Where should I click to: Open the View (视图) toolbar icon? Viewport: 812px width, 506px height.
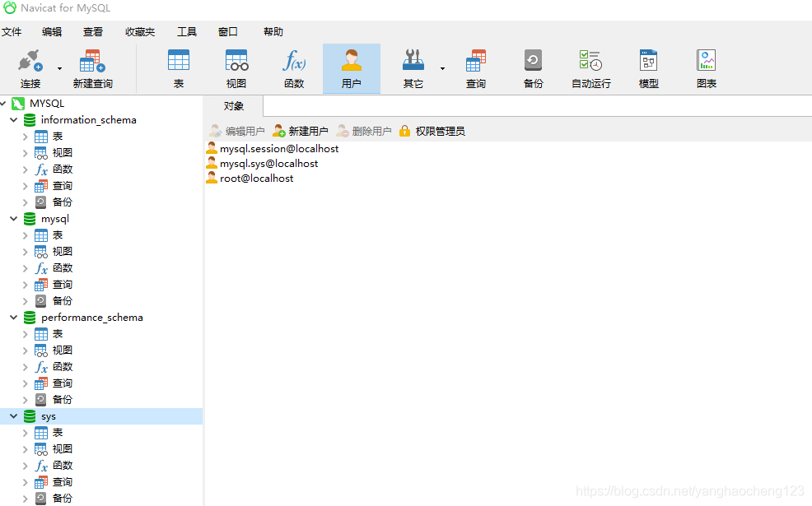point(236,60)
